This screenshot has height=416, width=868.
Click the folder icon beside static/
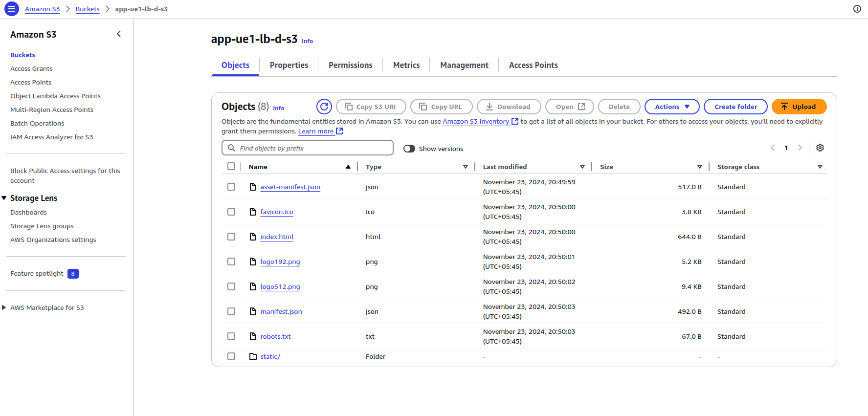[253, 356]
